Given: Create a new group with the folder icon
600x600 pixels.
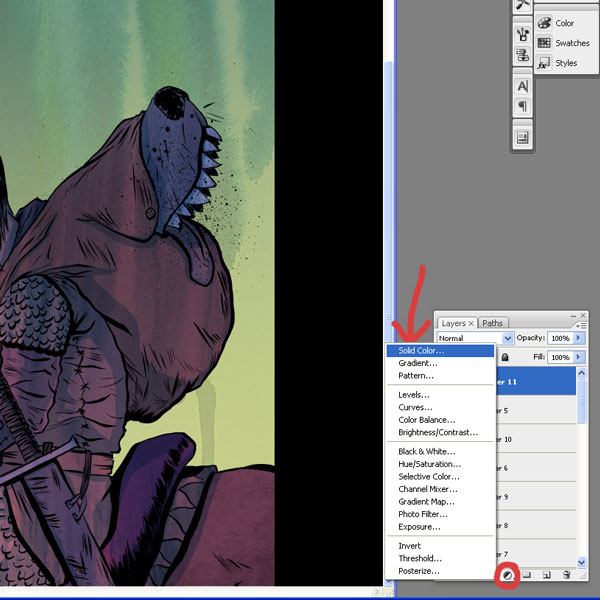Looking at the screenshot, I should point(527,575).
